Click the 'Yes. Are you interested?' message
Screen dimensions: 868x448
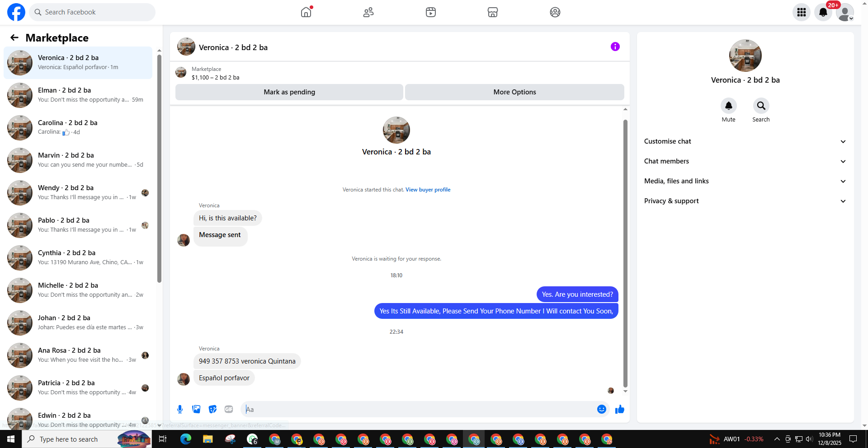577,294
